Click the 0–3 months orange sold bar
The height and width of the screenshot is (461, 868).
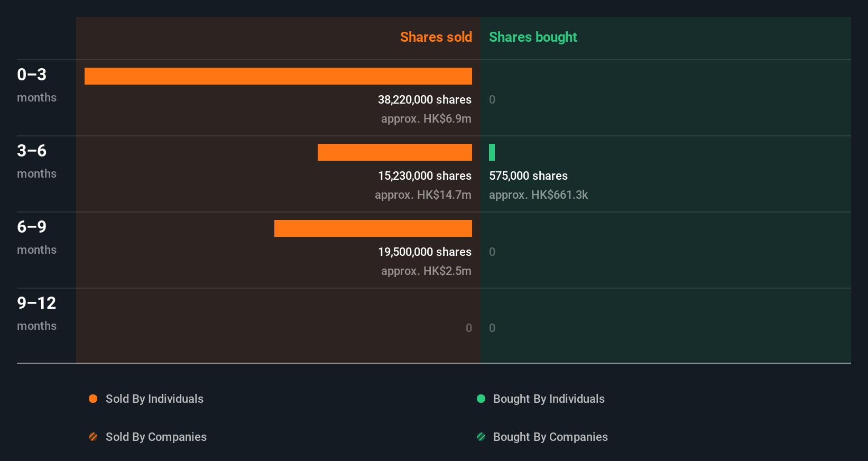(278, 76)
